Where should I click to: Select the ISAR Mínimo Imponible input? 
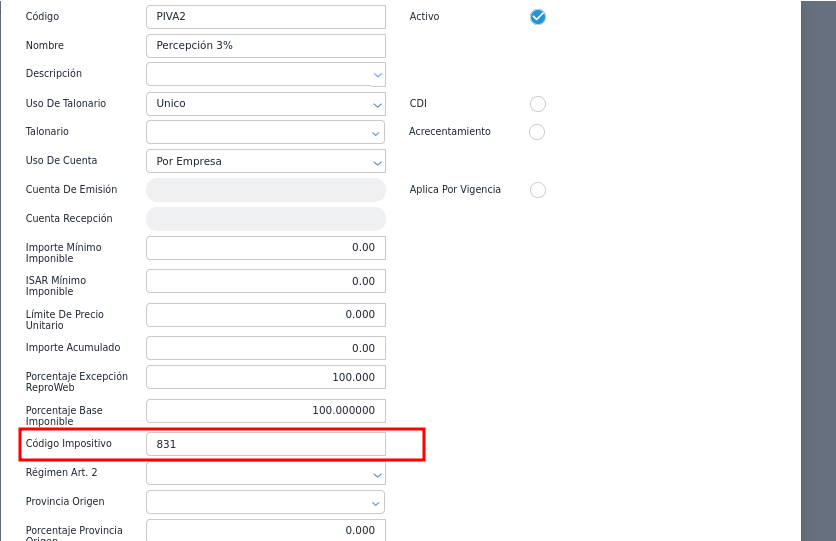[x=265, y=281]
